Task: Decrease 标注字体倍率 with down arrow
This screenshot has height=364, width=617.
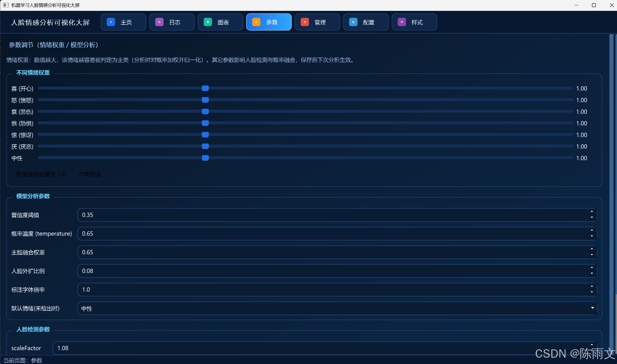Action: tap(592, 292)
